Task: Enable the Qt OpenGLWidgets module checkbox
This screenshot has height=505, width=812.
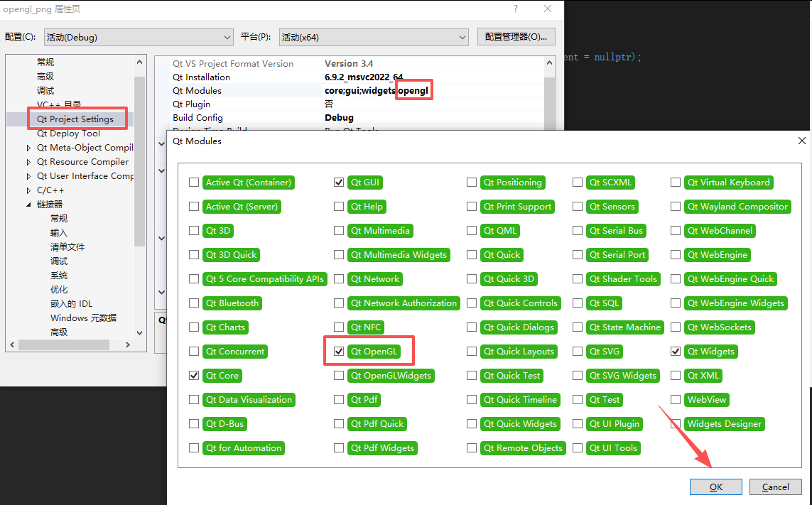Action: click(x=339, y=376)
